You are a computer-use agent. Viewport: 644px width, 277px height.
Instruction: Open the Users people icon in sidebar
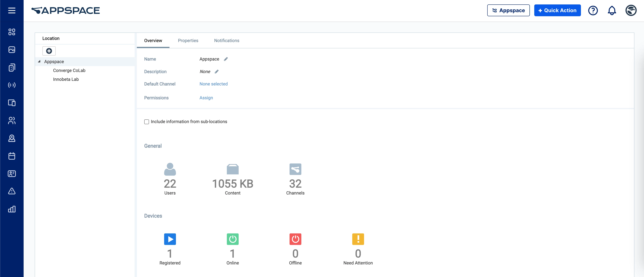pos(12,121)
